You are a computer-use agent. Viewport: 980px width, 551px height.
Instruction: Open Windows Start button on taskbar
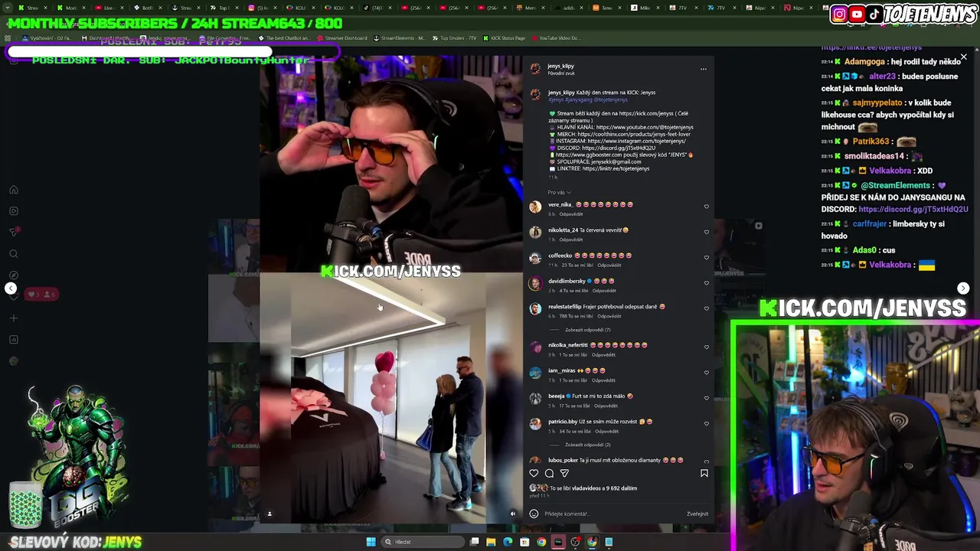tap(371, 542)
